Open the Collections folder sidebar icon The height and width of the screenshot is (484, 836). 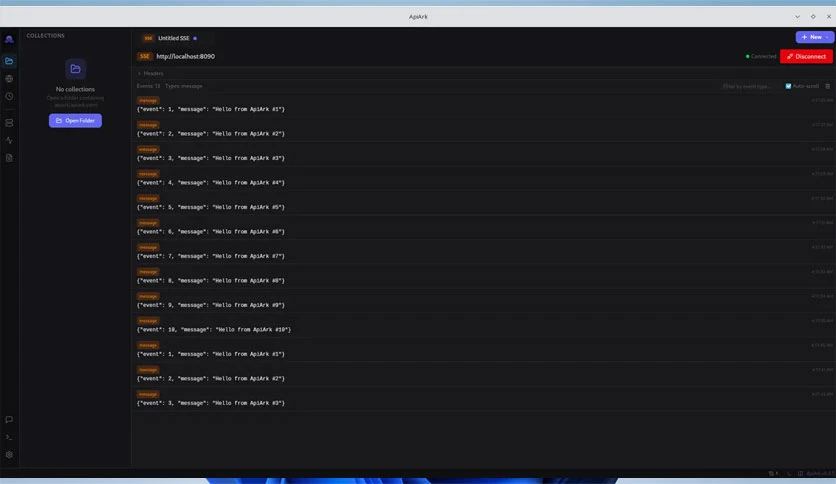coord(9,61)
